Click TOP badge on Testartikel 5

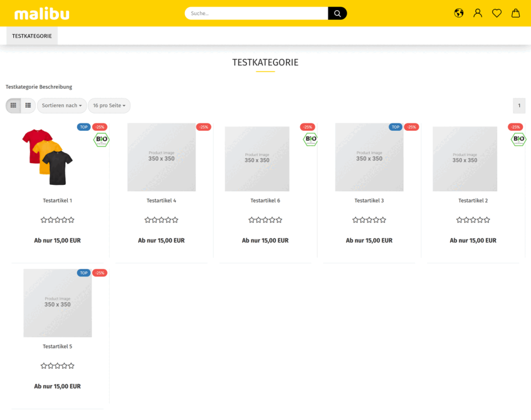pyautogui.click(x=83, y=273)
